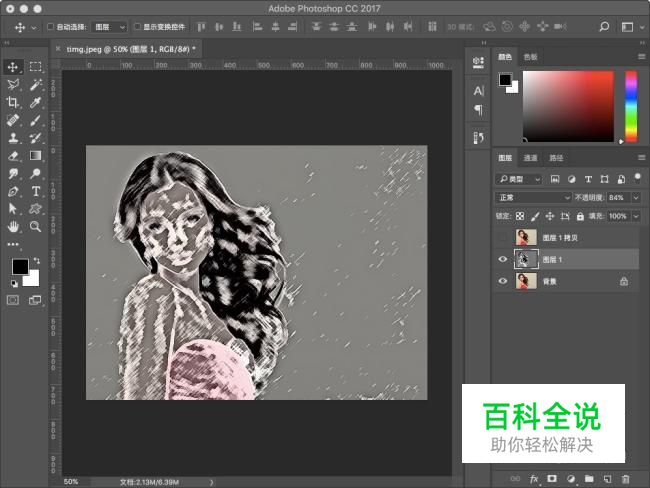The image size is (650, 488).
Task: Switch to the 色板 tab
Action: tap(530, 58)
